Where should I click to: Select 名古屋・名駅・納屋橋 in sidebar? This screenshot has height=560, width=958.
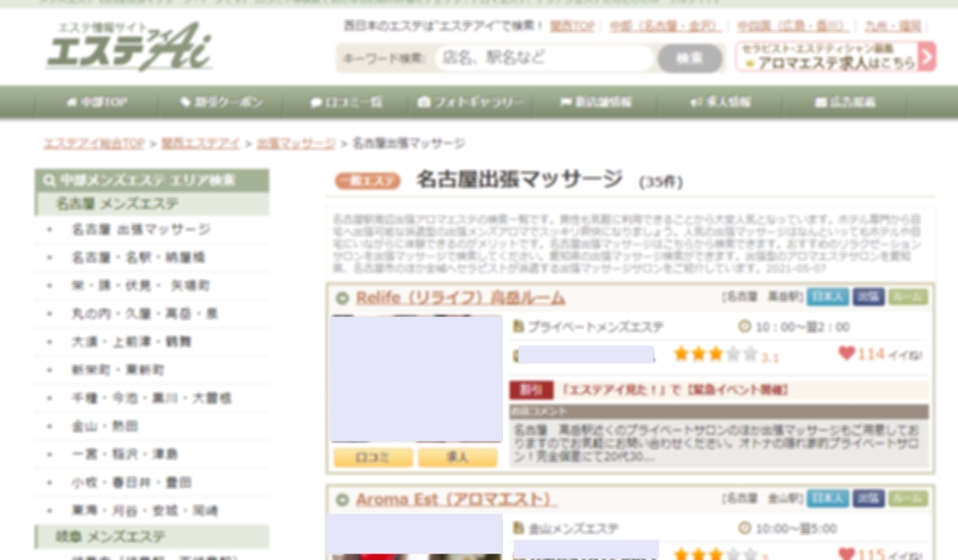pos(138,258)
